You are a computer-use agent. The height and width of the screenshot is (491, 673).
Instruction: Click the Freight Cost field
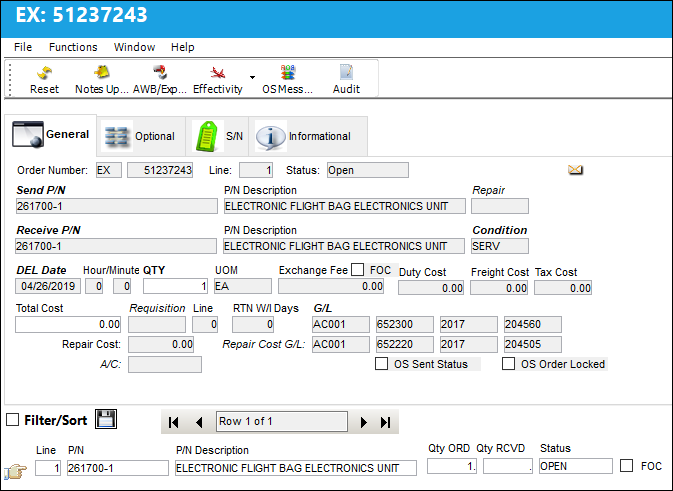[499, 288]
